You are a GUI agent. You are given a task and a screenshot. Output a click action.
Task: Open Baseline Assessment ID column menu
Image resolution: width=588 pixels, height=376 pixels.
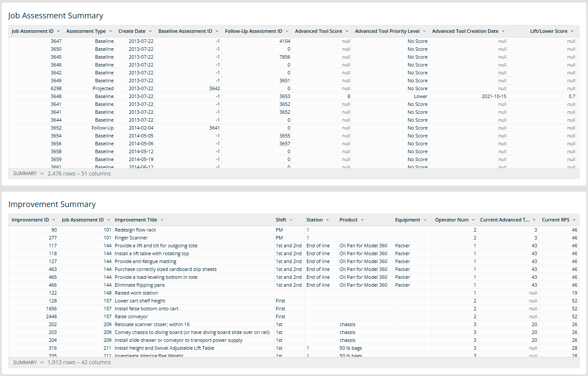(x=217, y=32)
